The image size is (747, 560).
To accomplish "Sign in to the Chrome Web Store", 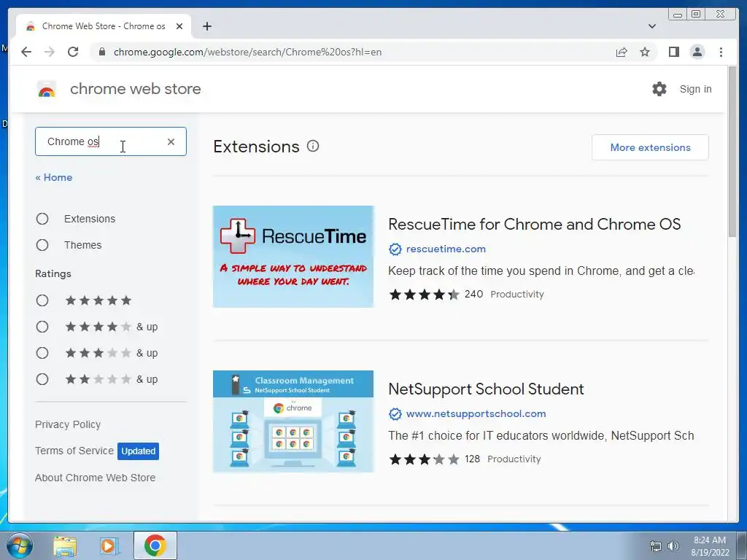I will click(x=695, y=89).
